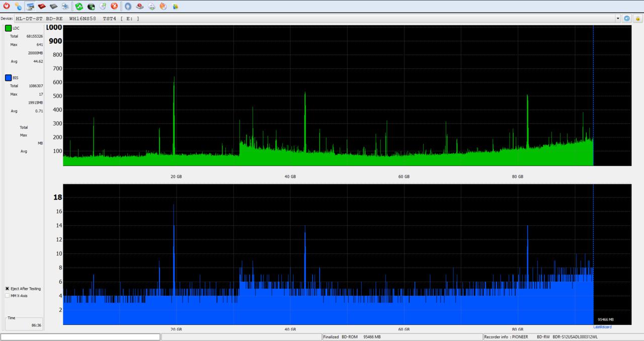This screenshot has width=644, height=341.
Task: Open the device selection dropdown arrow
Action: (x=618, y=18)
